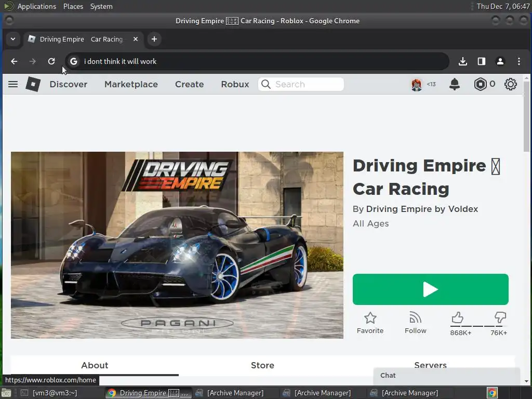Open the Chrome three-dot menu
Image resolution: width=532 pixels, height=399 pixels.
(518, 61)
